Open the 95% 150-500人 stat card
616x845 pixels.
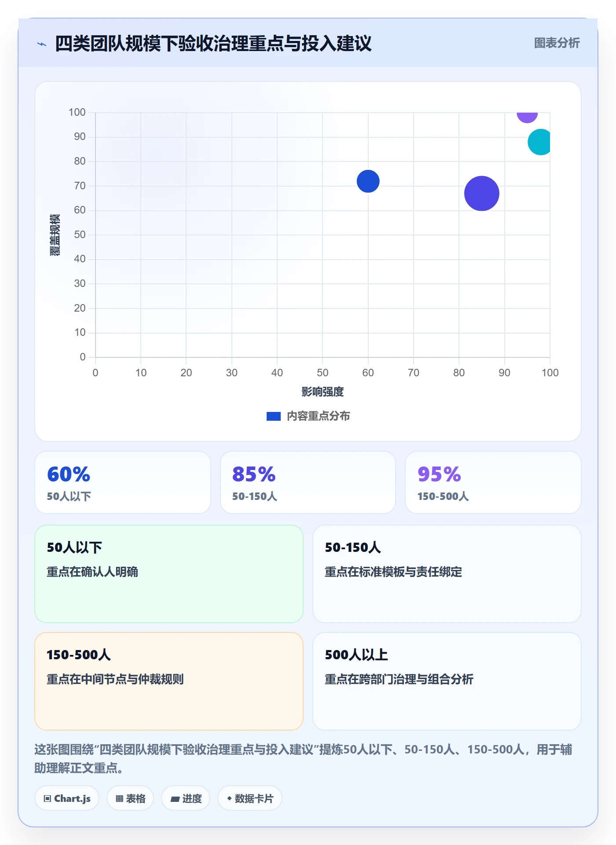[x=493, y=482]
